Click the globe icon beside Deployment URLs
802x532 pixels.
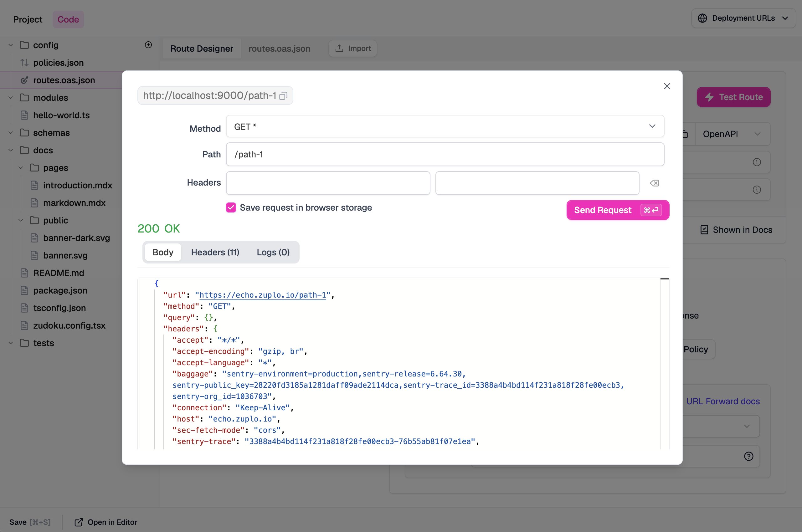coord(702,18)
